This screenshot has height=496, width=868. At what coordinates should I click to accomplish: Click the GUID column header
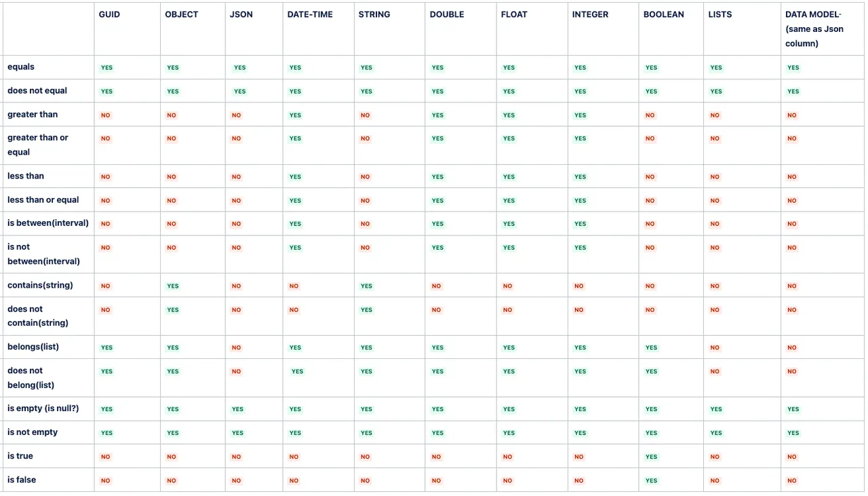[x=109, y=14]
